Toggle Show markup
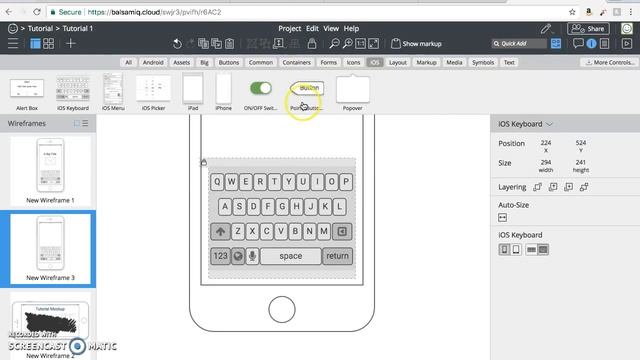The image size is (640, 360). (416, 44)
